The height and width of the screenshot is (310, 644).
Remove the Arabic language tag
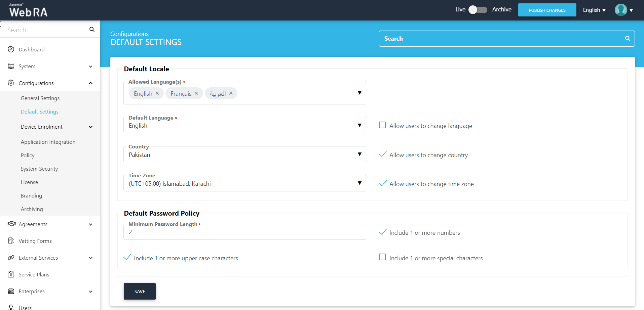click(x=231, y=93)
